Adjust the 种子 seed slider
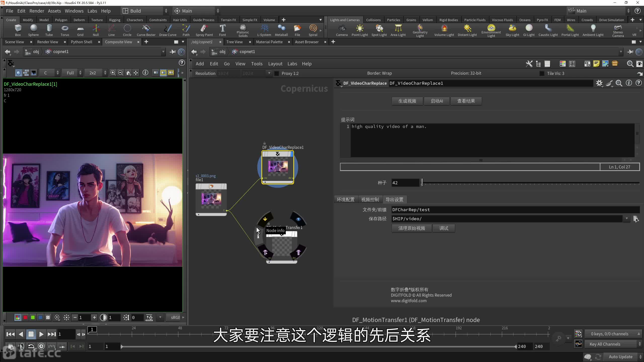 [422, 183]
